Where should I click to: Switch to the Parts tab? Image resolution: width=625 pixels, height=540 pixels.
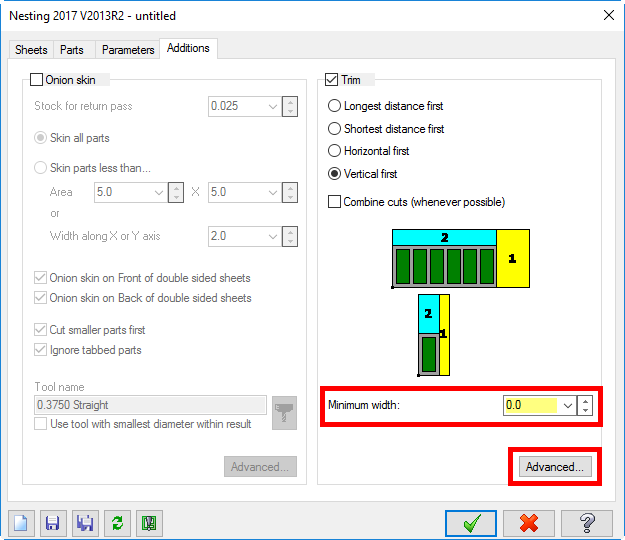click(x=72, y=50)
